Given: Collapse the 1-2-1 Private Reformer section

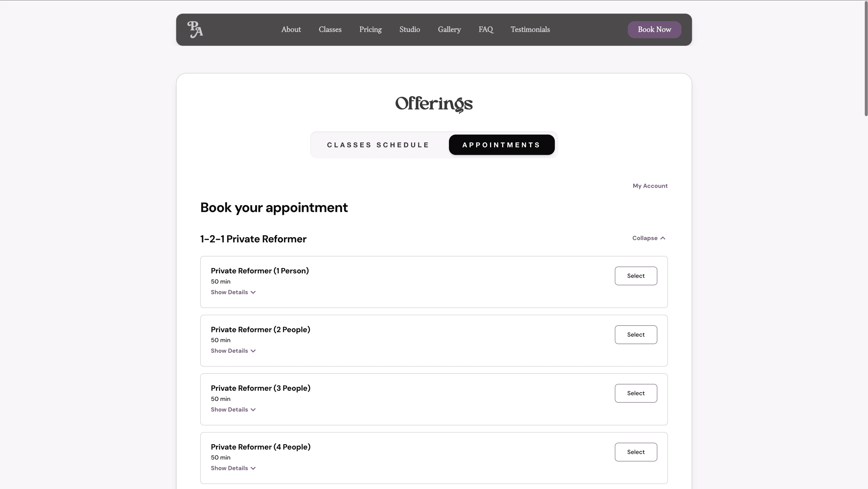Looking at the screenshot, I should click(x=649, y=238).
